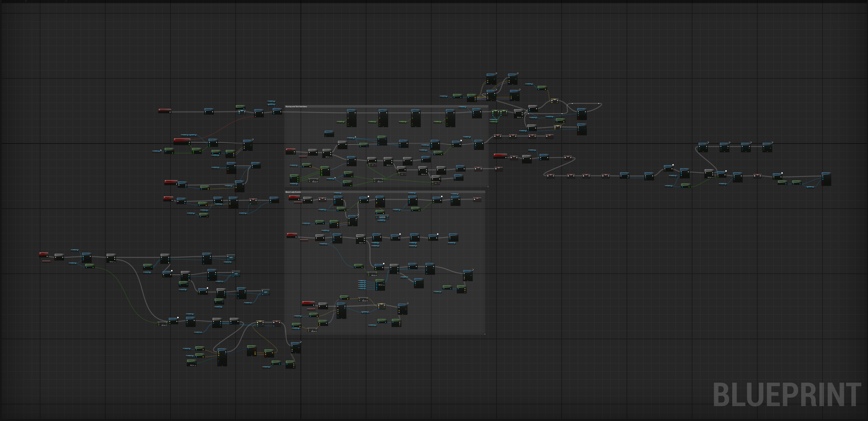
Task: Select the RANDOM switch node
Action: tap(382, 217)
